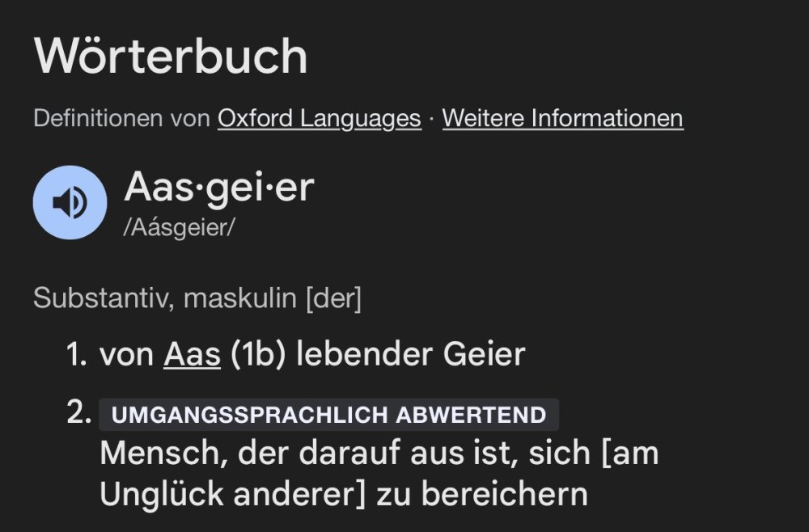Click the UMGANGSSPRACHLICH ABWERTEND tag
809x532 pixels.
pyautogui.click(x=328, y=416)
